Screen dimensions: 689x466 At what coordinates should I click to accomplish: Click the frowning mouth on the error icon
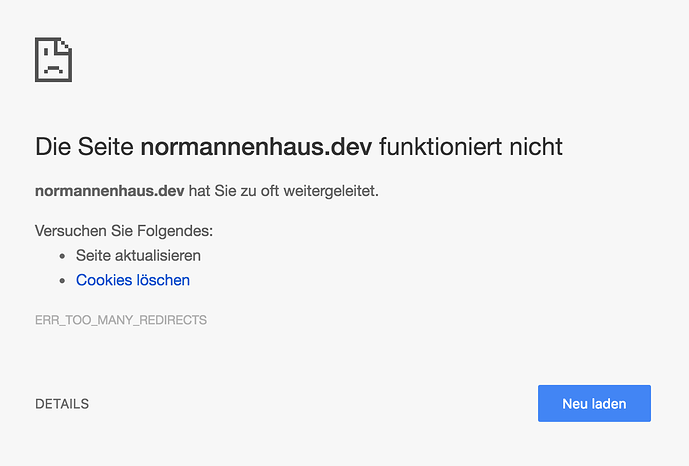[53, 69]
